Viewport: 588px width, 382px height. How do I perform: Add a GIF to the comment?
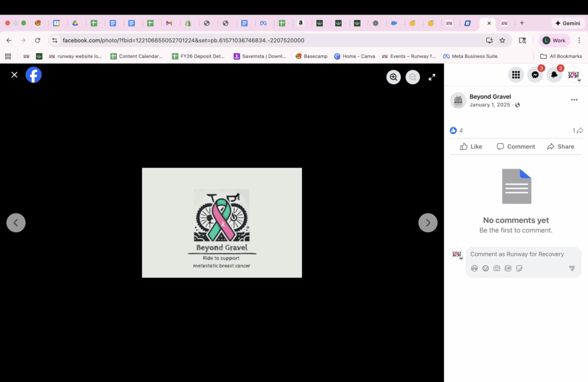click(508, 268)
